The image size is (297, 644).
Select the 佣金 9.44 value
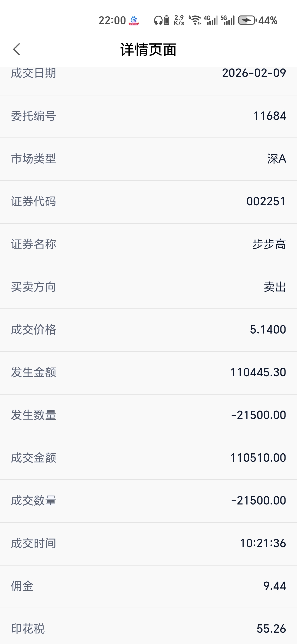click(x=275, y=586)
